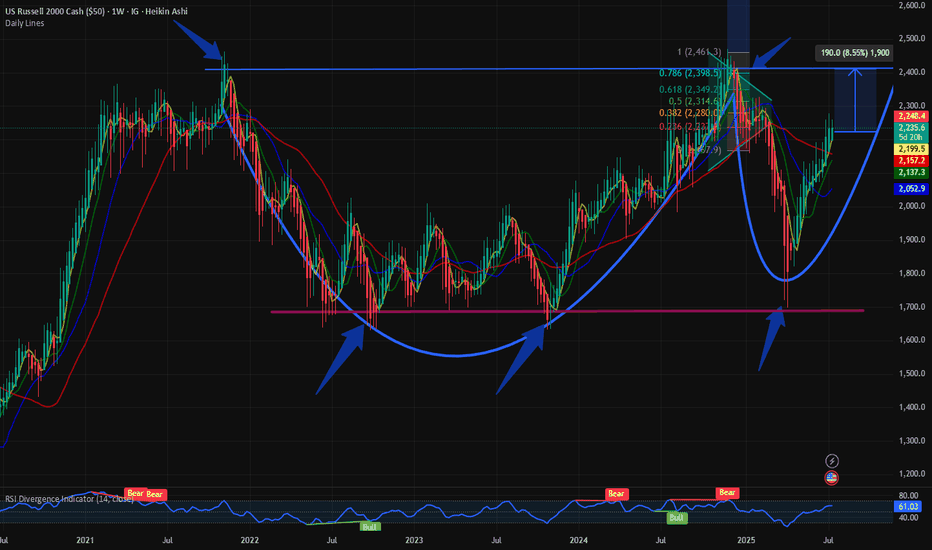The height and width of the screenshot is (550, 932).
Task: Click the 2,400.0 price axis label
Action: (911, 72)
